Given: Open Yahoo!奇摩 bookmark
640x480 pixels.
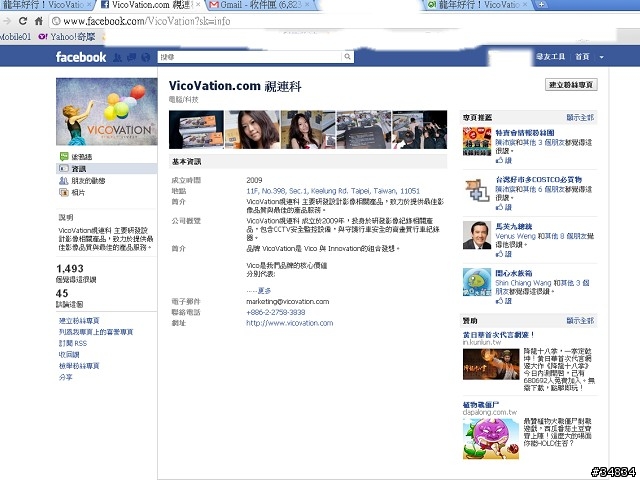Looking at the screenshot, I should [67, 37].
